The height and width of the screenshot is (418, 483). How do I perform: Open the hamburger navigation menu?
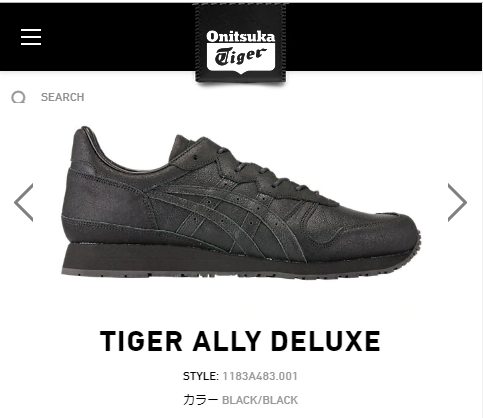(x=31, y=37)
